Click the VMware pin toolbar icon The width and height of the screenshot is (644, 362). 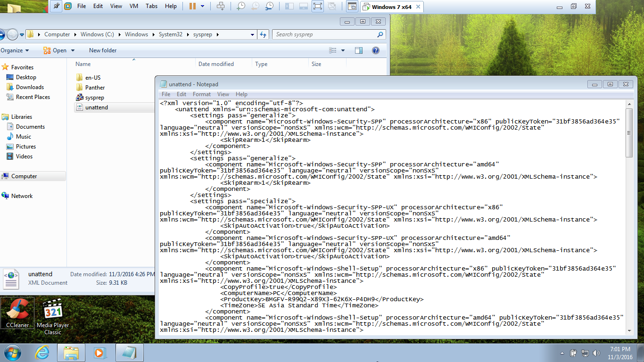(x=57, y=6)
